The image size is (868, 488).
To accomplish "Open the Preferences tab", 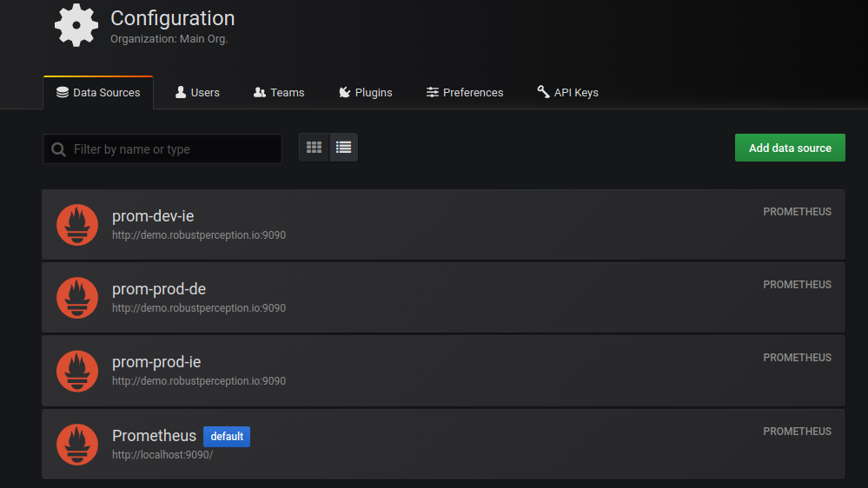I will click(465, 92).
